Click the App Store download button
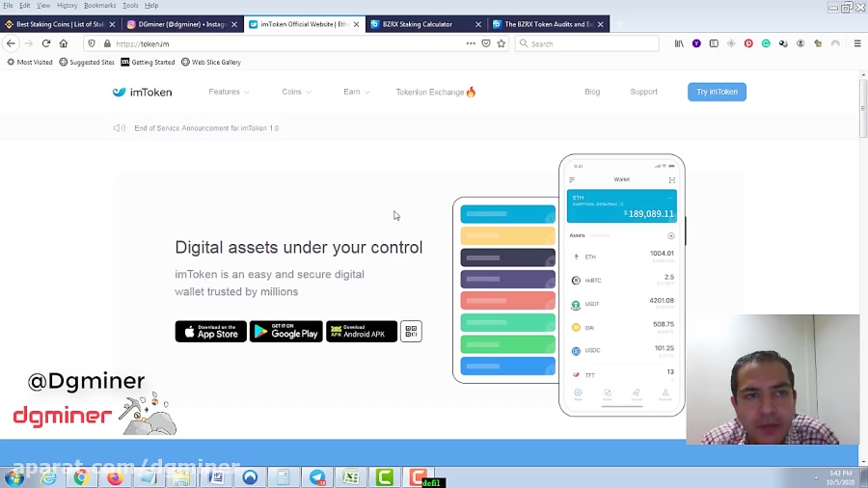The height and width of the screenshot is (488, 868). [211, 332]
